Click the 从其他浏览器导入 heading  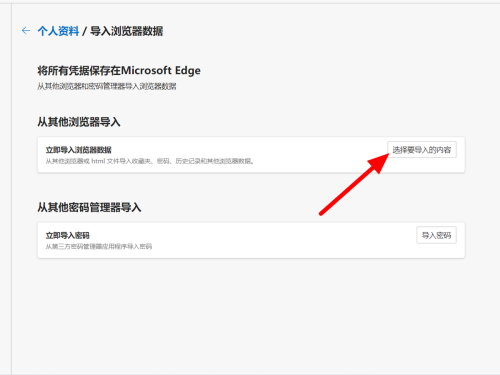pos(79,122)
